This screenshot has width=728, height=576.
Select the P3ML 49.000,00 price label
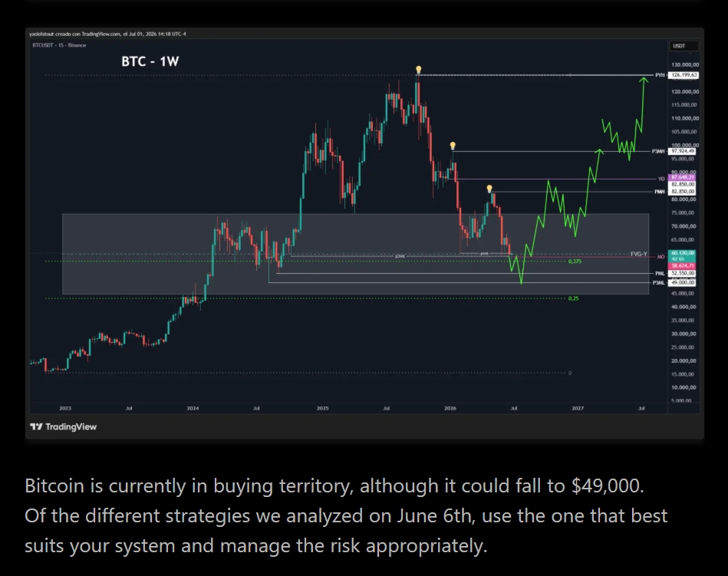pyautogui.click(x=682, y=282)
